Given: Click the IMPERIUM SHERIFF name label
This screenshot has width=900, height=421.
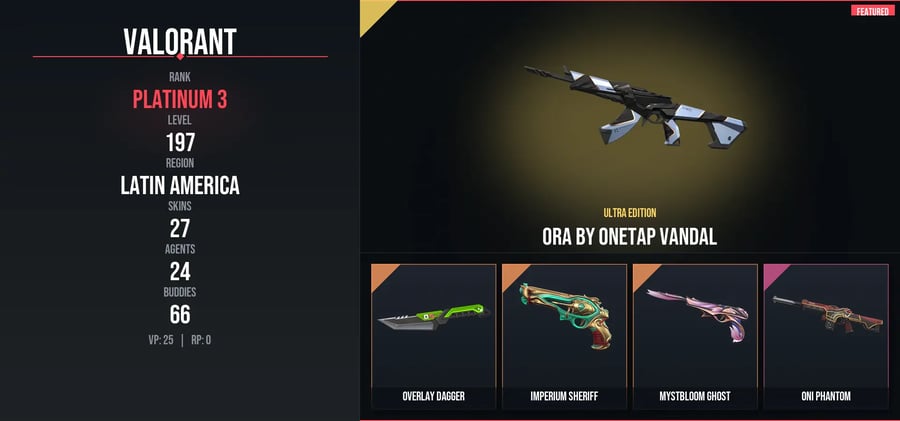Looking at the screenshot, I should click(564, 396).
